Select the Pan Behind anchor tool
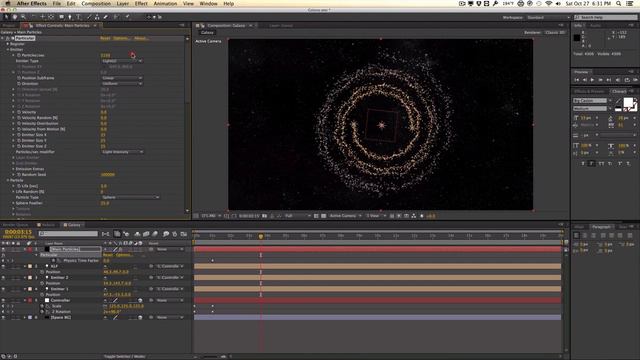Screen dimensions: 640x360 tap(51, 17)
